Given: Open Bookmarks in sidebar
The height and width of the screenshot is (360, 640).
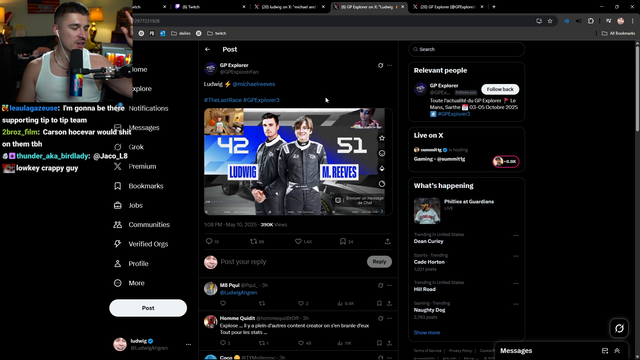Looking at the screenshot, I should 146,186.
